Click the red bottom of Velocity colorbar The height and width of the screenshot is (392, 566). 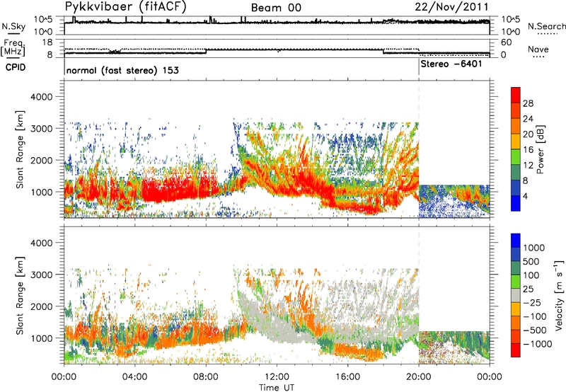516,350
